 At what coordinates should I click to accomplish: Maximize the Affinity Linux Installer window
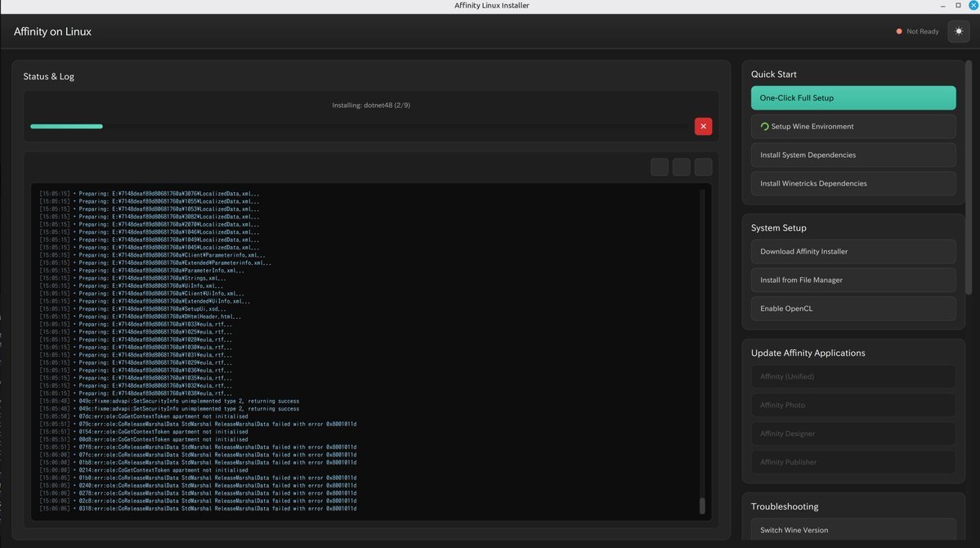tap(958, 6)
